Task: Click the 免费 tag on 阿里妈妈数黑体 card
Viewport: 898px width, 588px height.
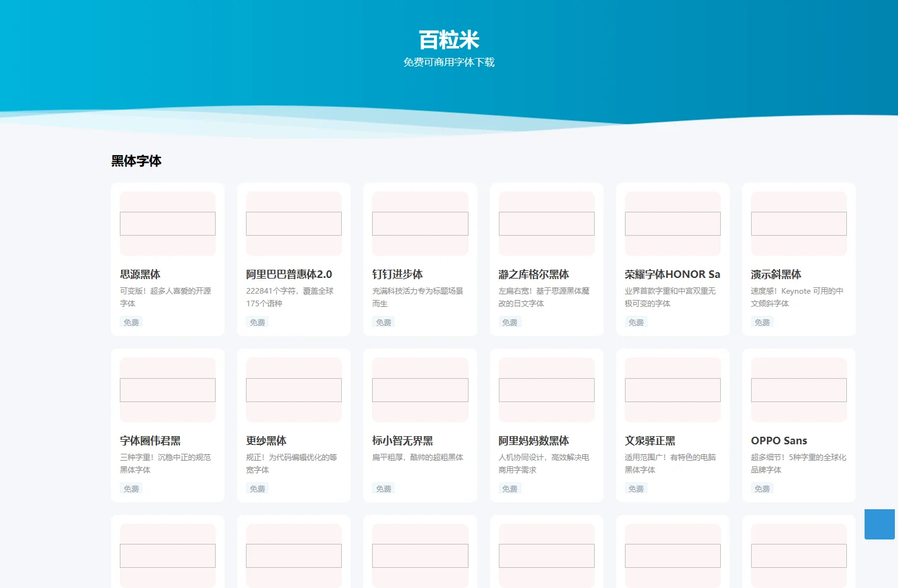Action: tap(510, 488)
